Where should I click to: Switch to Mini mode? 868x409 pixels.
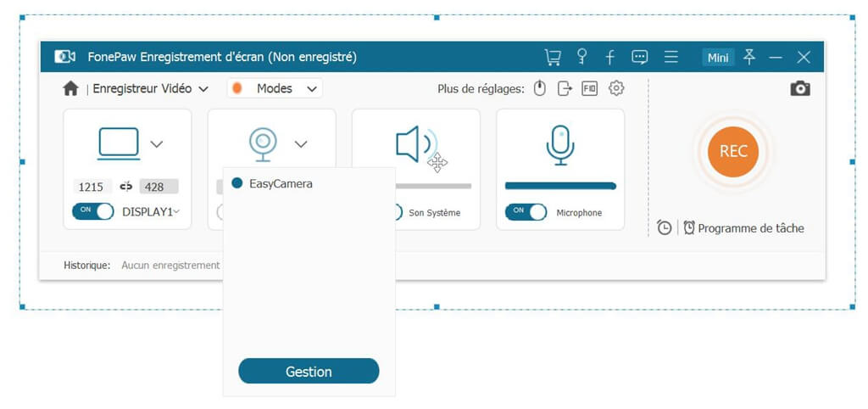tap(718, 57)
